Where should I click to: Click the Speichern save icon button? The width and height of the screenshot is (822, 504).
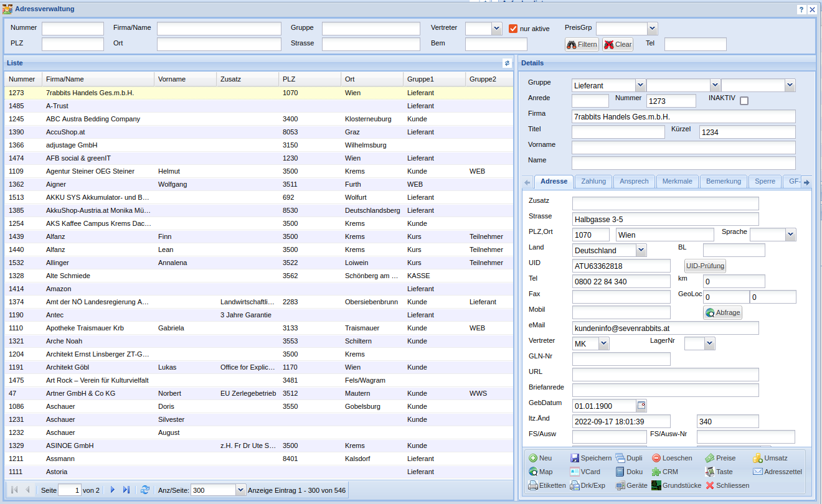click(591, 458)
